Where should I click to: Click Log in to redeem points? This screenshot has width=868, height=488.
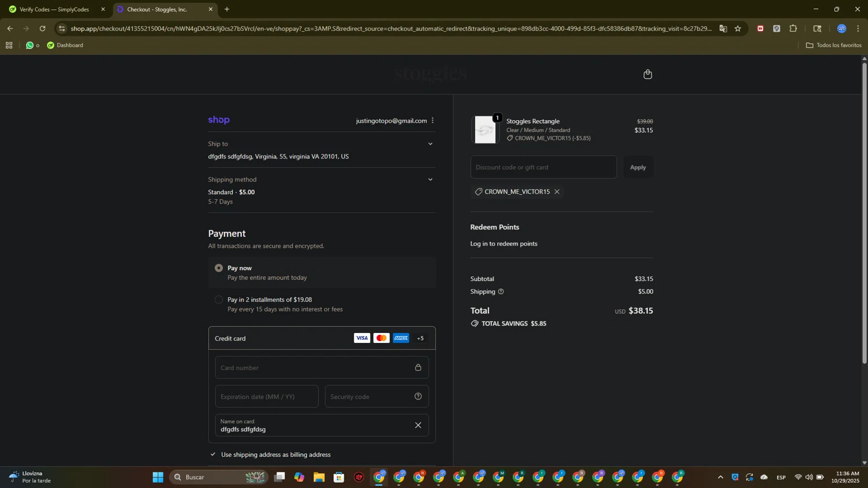503,243
